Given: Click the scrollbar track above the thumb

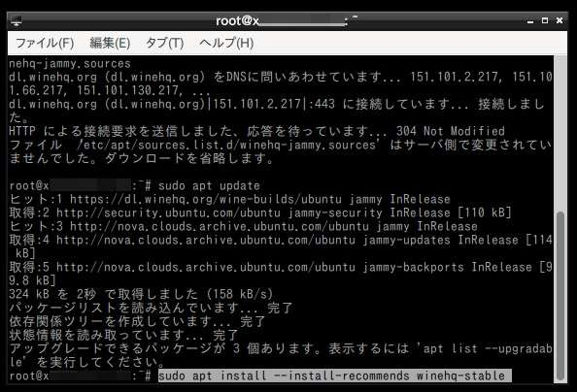Looking at the screenshot, I should (x=560, y=134).
